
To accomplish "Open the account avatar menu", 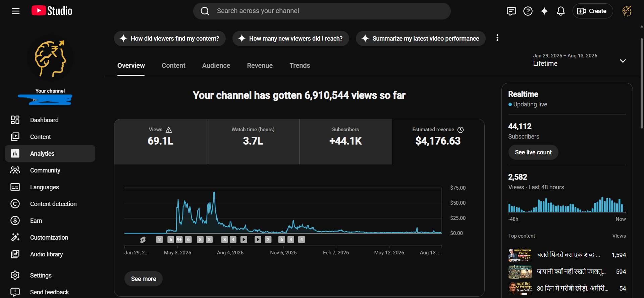I will [627, 11].
